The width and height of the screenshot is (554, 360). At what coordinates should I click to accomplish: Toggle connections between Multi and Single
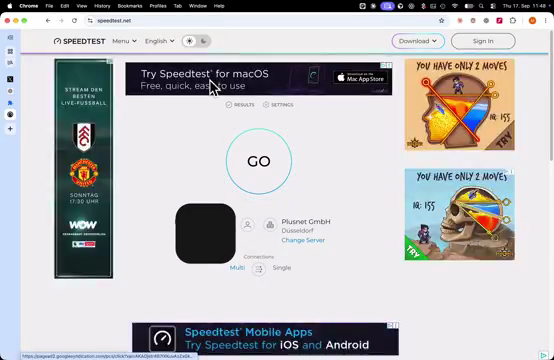(x=259, y=269)
